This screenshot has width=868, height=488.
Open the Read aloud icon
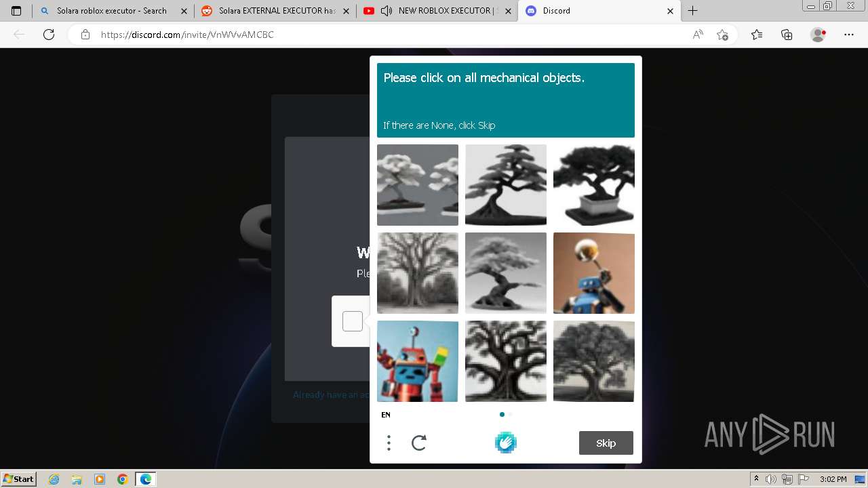[x=698, y=35]
